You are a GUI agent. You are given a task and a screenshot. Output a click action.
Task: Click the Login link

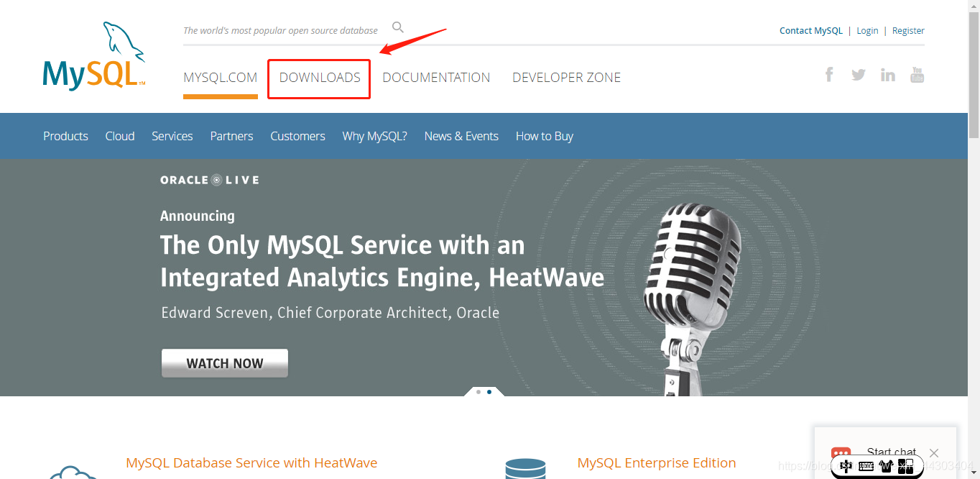click(867, 31)
